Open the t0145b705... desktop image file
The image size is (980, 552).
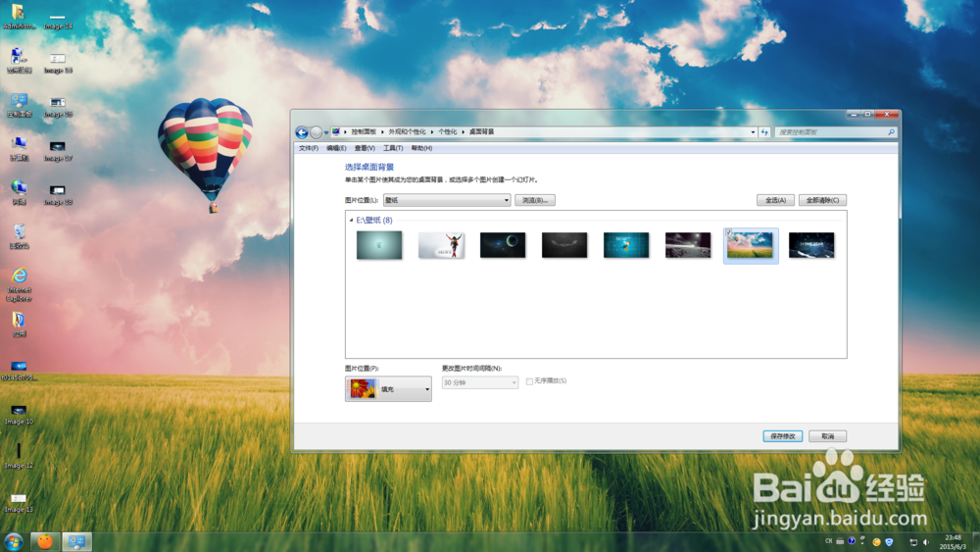[x=19, y=370]
